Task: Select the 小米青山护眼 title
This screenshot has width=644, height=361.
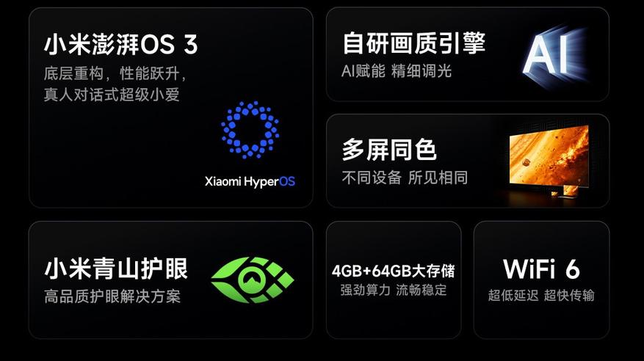Action: click(116, 269)
